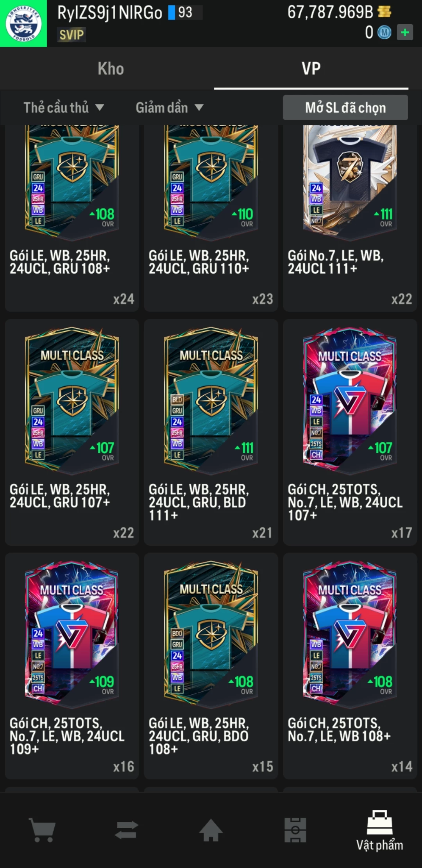Switch to the Kho tab
The width and height of the screenshot is (422, 868).
coord(111,69)
